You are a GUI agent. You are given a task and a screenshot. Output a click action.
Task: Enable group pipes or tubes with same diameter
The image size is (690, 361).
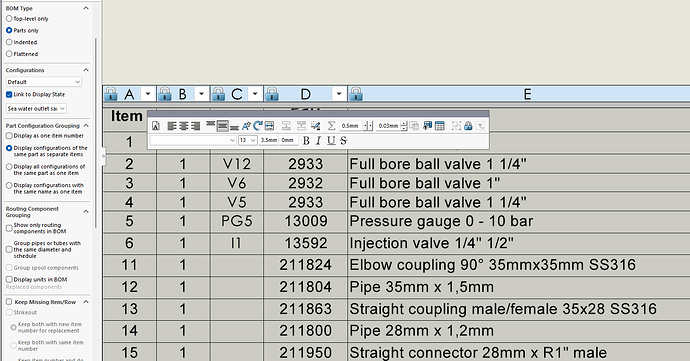(9, 250)
